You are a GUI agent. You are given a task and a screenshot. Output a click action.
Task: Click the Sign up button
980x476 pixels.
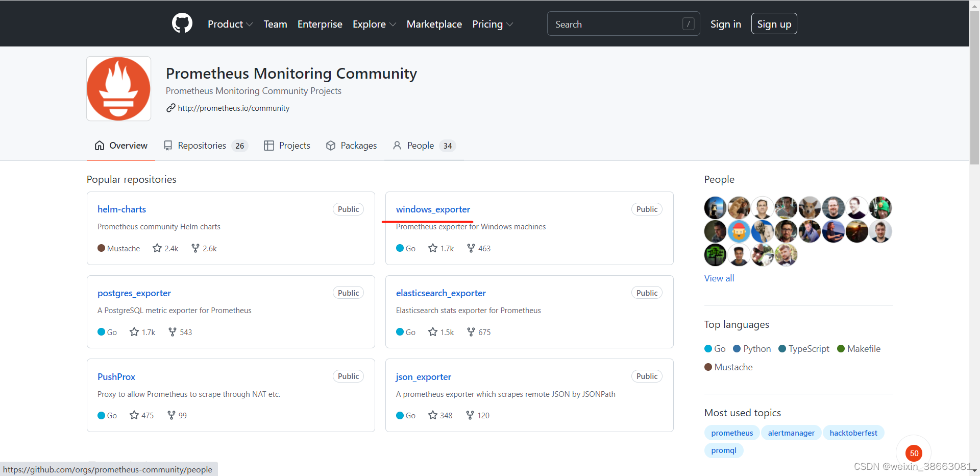774,24
